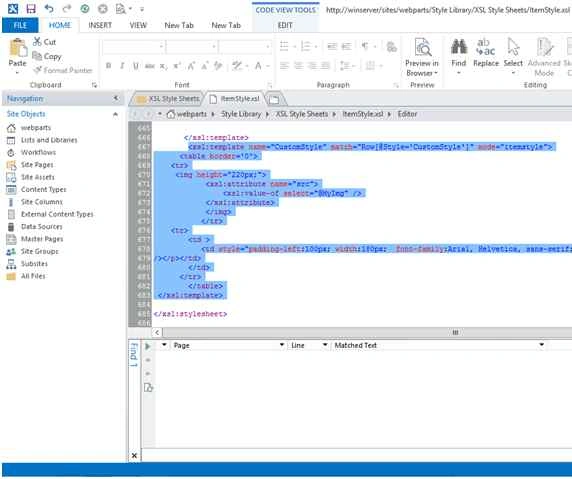
Task: Click the horizontal scrollbar thumb in editor
Action: click(455, 332)
